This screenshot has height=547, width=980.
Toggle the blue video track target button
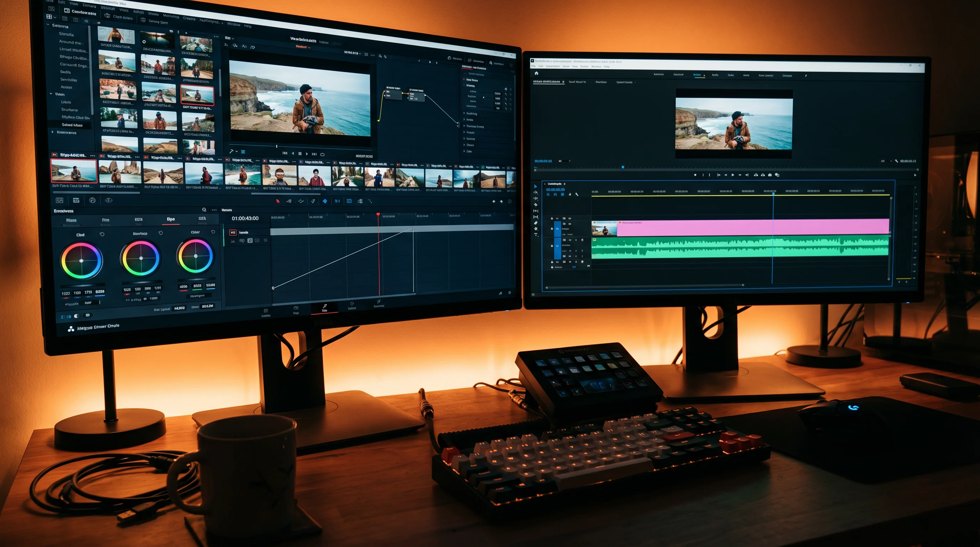(x=557, y=229)
